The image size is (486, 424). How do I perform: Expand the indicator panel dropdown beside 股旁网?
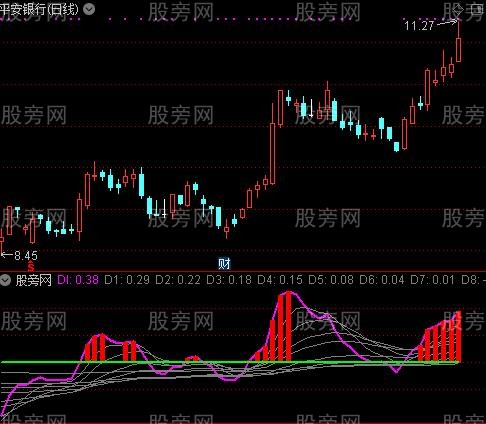click(6, 280)
